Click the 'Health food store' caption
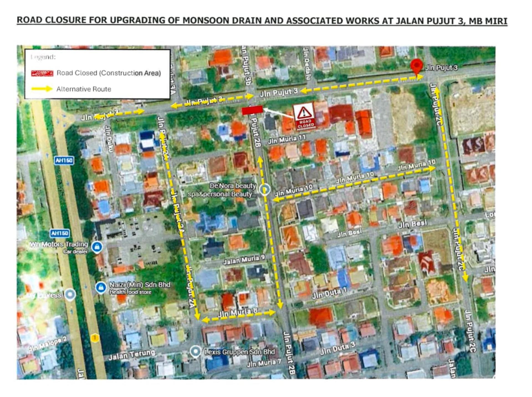Viewport: 532px width, 397px height. pos(131,292)
